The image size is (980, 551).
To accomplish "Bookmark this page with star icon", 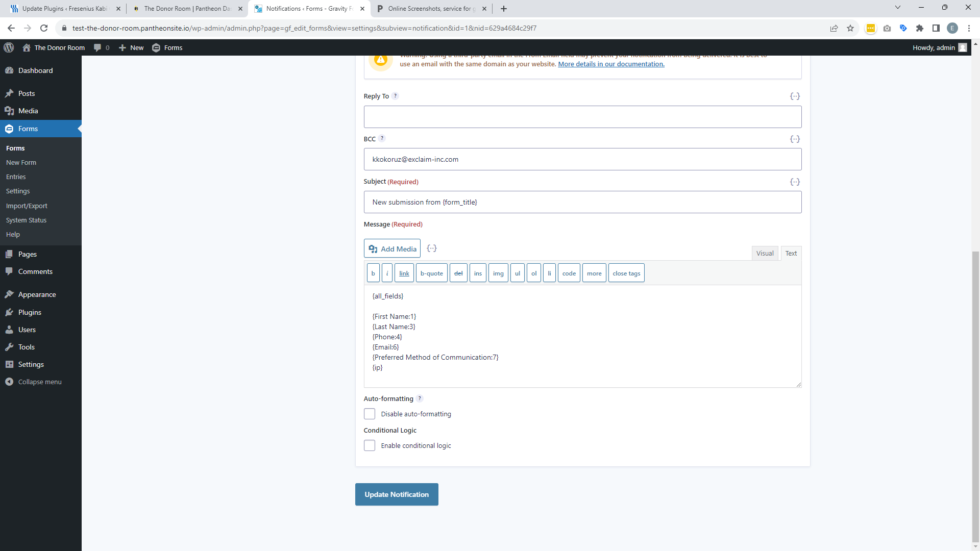I will tap(850, 28).
